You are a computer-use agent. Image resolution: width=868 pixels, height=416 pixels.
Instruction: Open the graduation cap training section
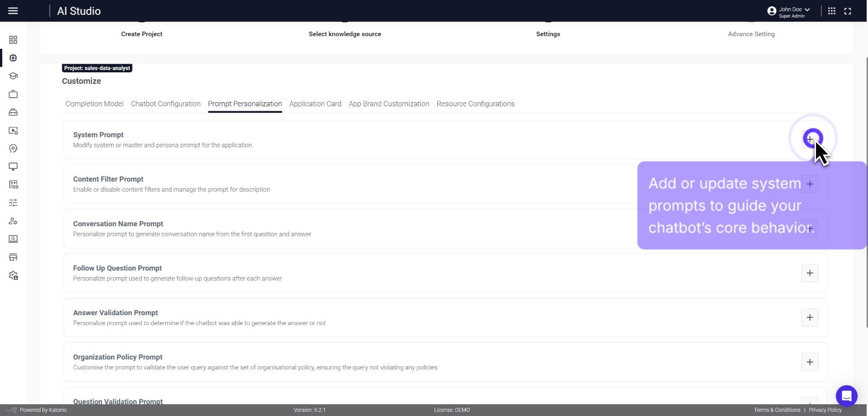(14, 76)
